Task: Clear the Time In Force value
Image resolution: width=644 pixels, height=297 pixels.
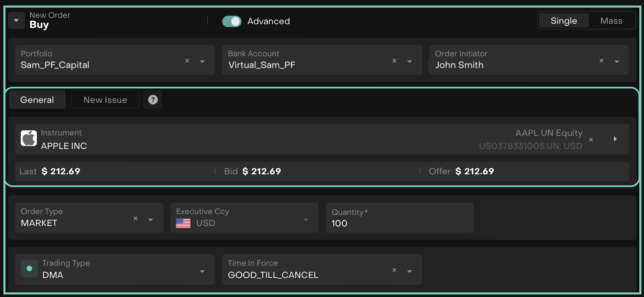Action: [394, 270]
